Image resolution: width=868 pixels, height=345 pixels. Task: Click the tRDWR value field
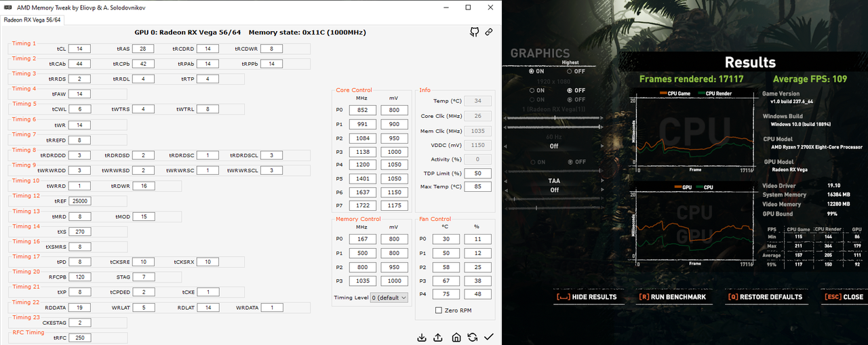(142, 186)
